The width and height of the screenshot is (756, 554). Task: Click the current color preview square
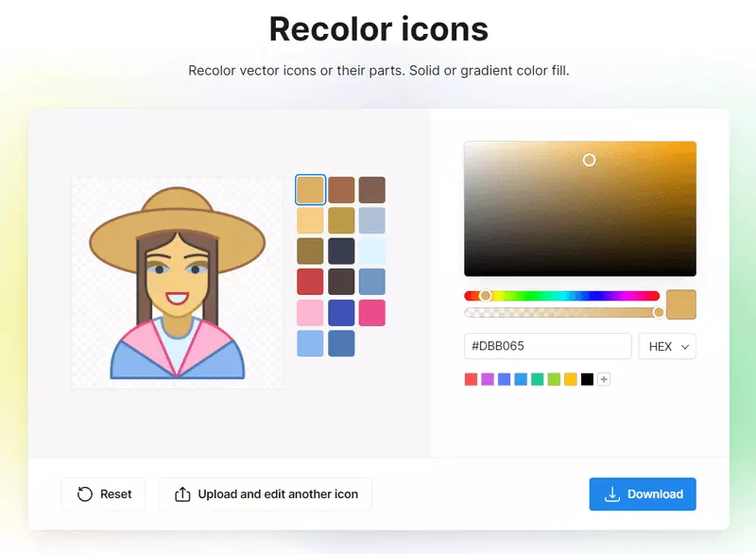(681, 304)
